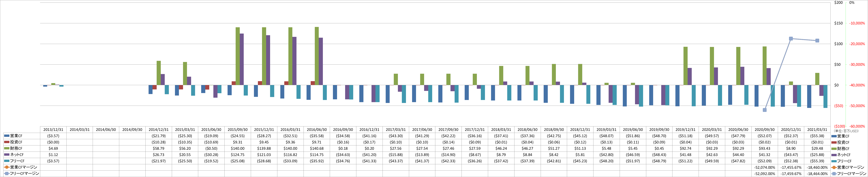Click 財務CF entry in the right-side legend
The height and width of the screenshot is (177, 868).
pos(840,149)
